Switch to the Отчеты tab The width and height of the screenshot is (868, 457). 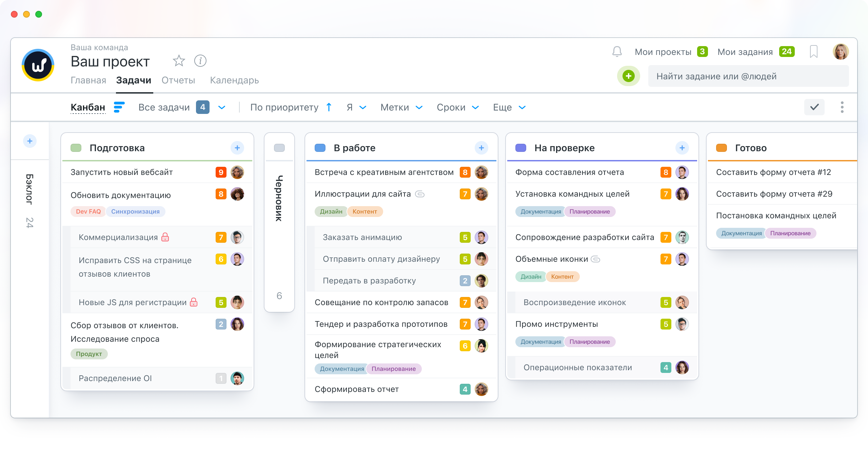pos(178,80)
